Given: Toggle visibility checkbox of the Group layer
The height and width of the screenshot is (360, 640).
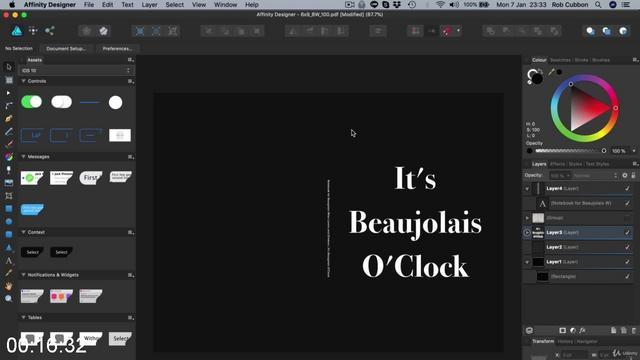Looking at the screenshot, I should point(627,218).
